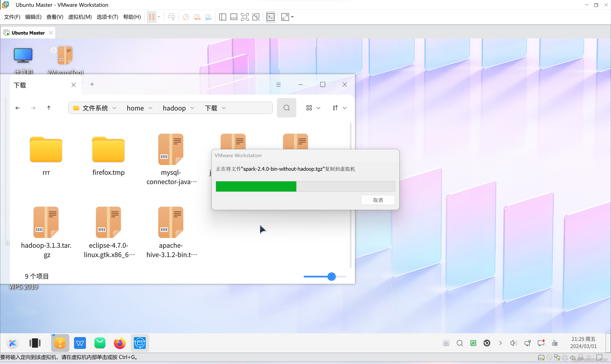Adjust the icon size zoom slider
611x364 pixels.
[331, 276]
